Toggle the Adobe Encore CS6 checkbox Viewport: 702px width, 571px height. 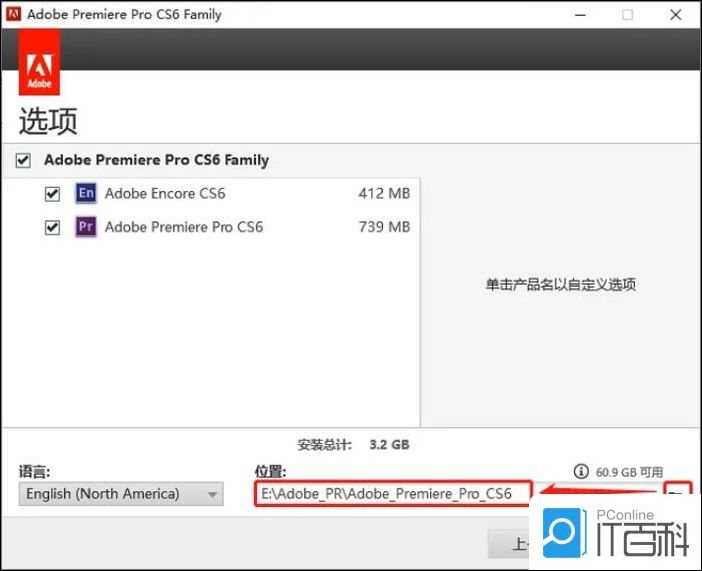(x=52, y=194)
